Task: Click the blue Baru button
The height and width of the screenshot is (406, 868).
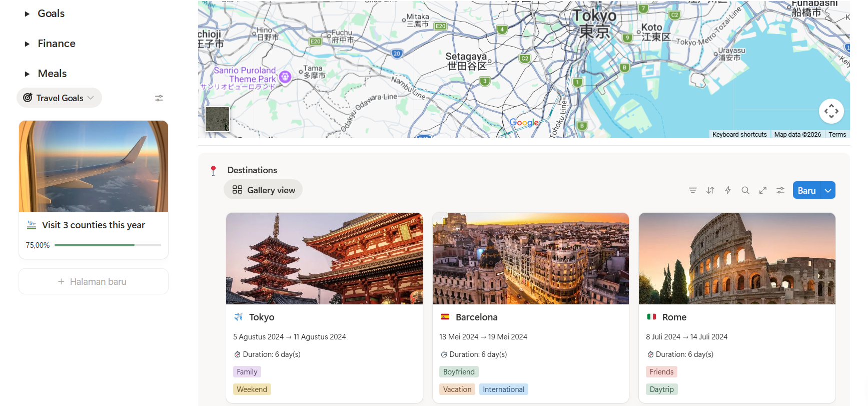Action: click(x=806, y=191)
